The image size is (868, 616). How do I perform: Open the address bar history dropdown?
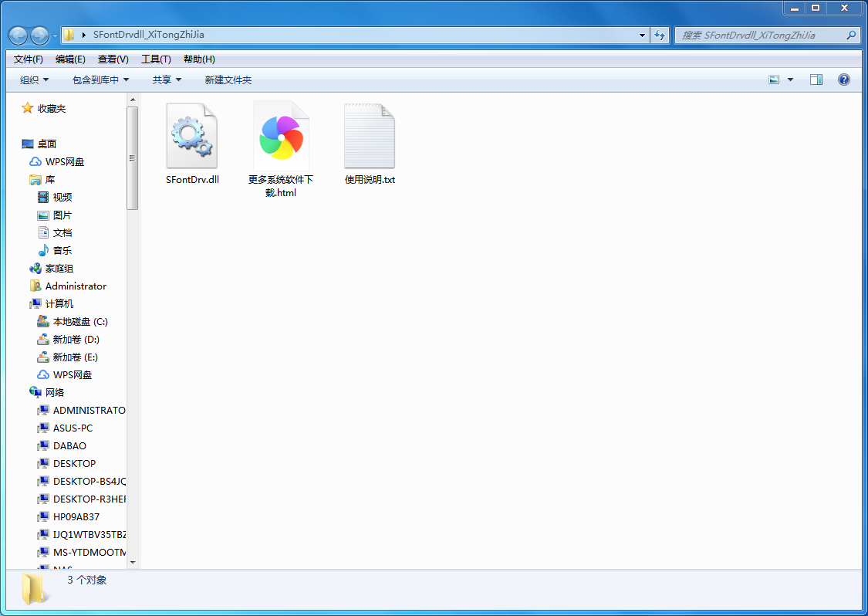[642, 35]
